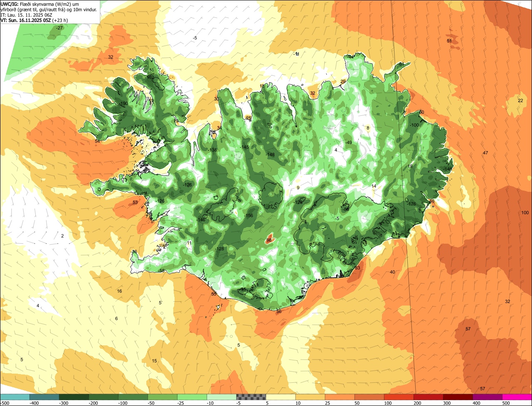Click the light green swatch between -25 and -10
Screen dimensions: 532x406
192,397
